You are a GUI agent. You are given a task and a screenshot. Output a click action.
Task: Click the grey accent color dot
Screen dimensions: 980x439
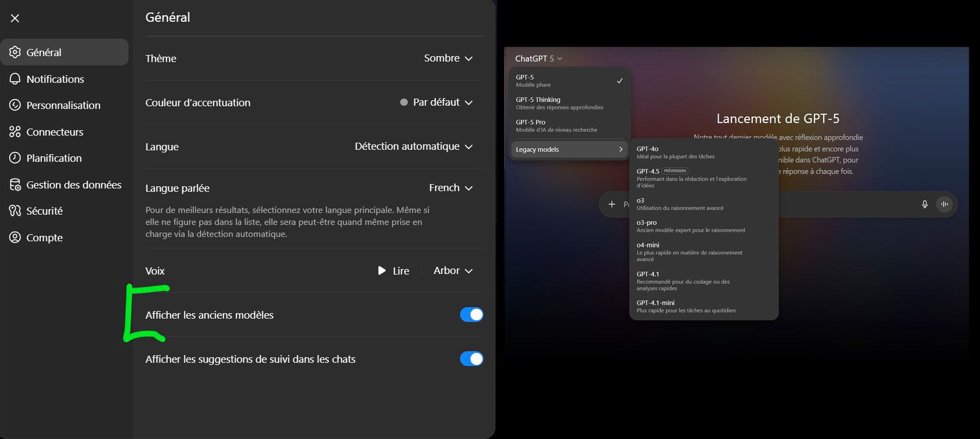(x=404, y=102)
